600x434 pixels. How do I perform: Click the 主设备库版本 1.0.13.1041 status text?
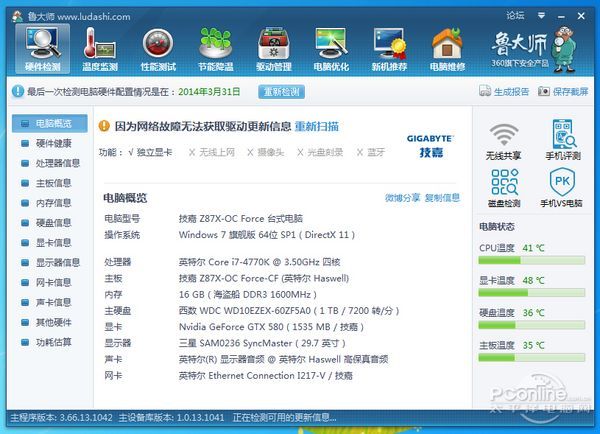(x=171, y=417)
